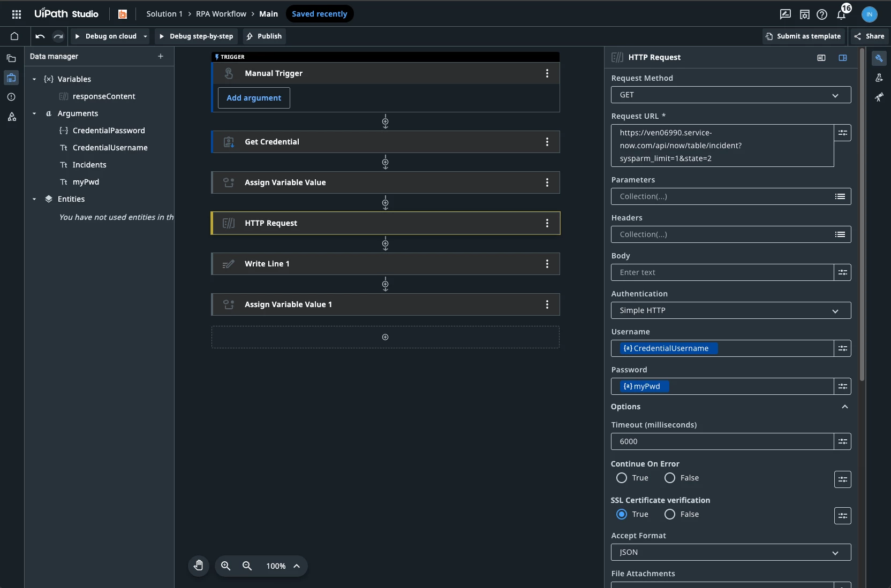Activate the pan hand tool
The image size is (891, 588).
tap(199, 566)
